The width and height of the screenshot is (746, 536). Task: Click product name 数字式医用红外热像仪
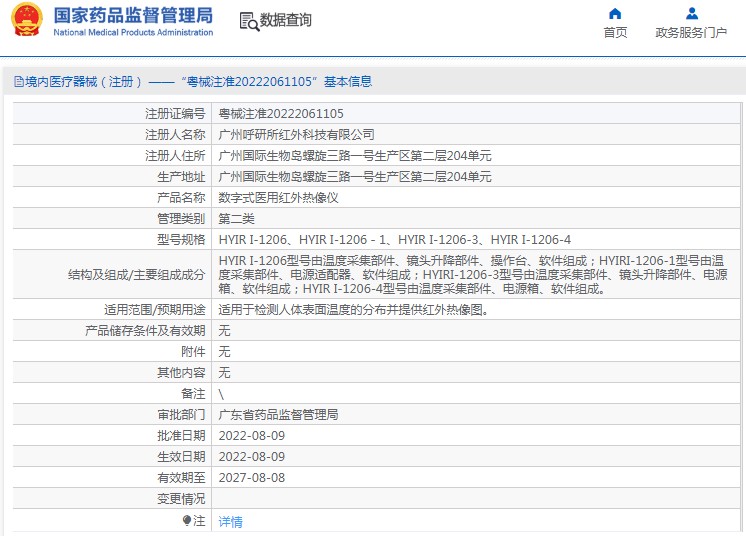pyautogui.click(x=278, y=198)
